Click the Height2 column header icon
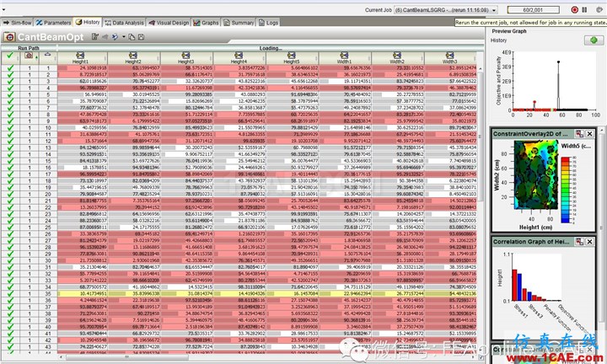 (133, 56)
